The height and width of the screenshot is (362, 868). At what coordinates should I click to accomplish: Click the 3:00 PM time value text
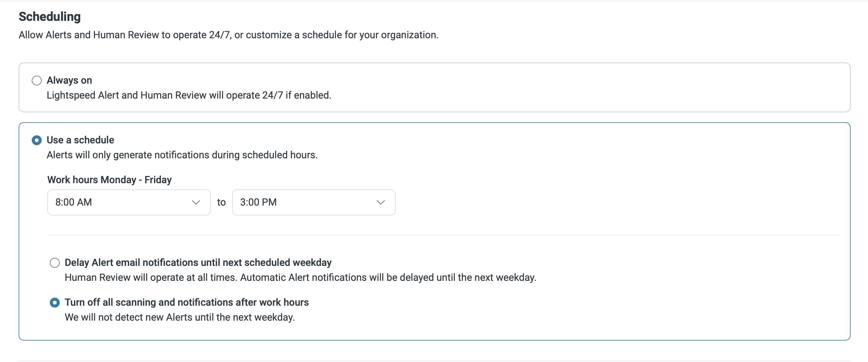[x=258, y=202]
